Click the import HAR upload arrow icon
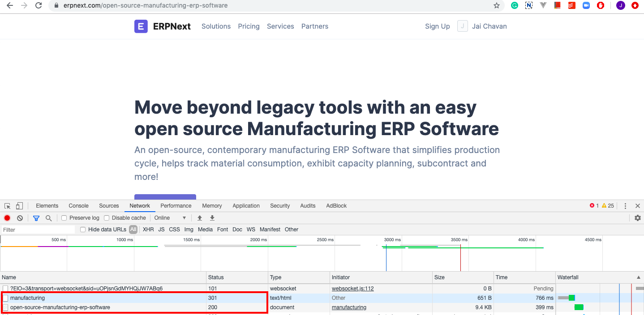644x315 pixels. tap(200, 218)
